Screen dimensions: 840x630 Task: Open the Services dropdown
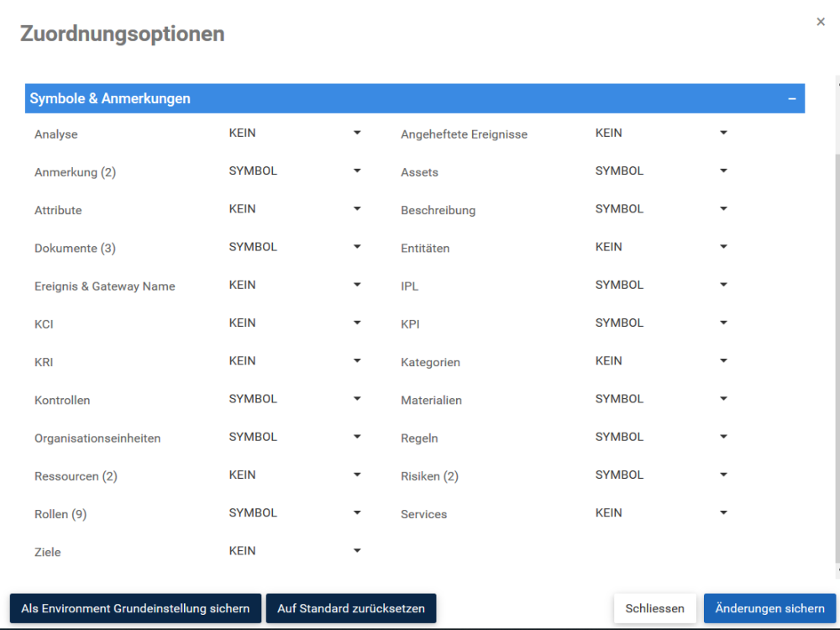661,513
